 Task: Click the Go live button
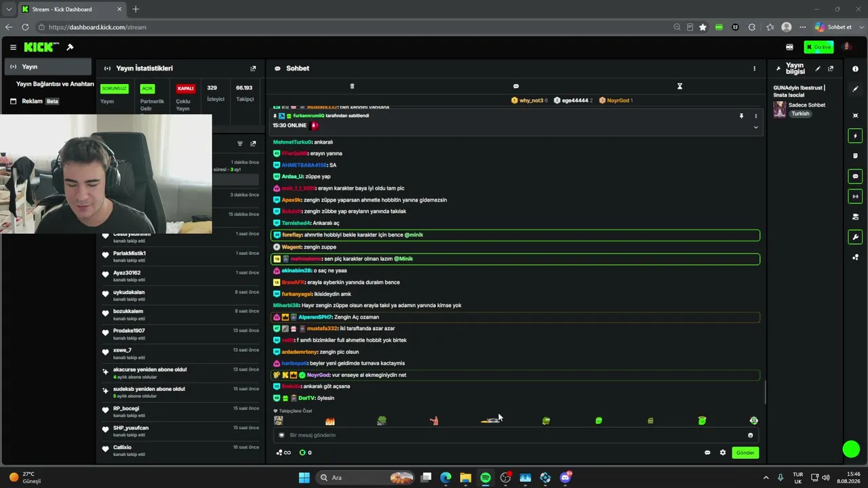coord(818,47)
